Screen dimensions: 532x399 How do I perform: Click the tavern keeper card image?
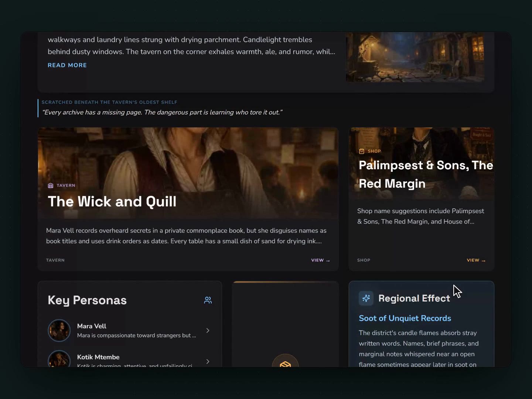click(188, 173)
